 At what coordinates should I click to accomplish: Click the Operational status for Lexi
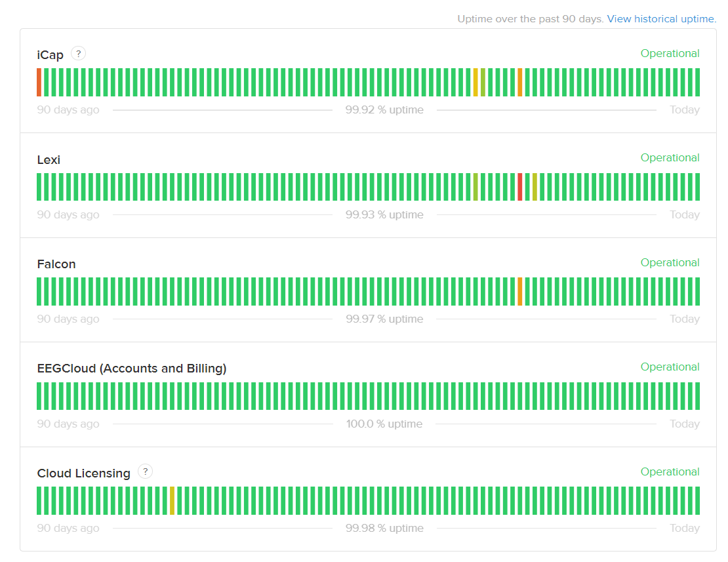[x=670, y=158]
